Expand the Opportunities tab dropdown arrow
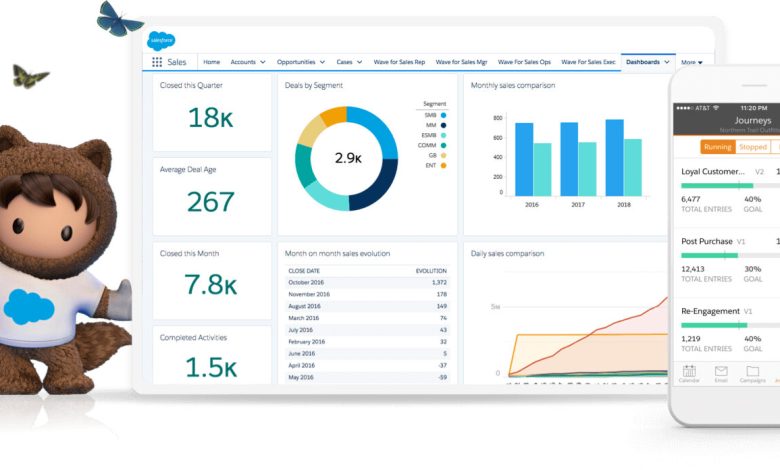 (323, 62)
